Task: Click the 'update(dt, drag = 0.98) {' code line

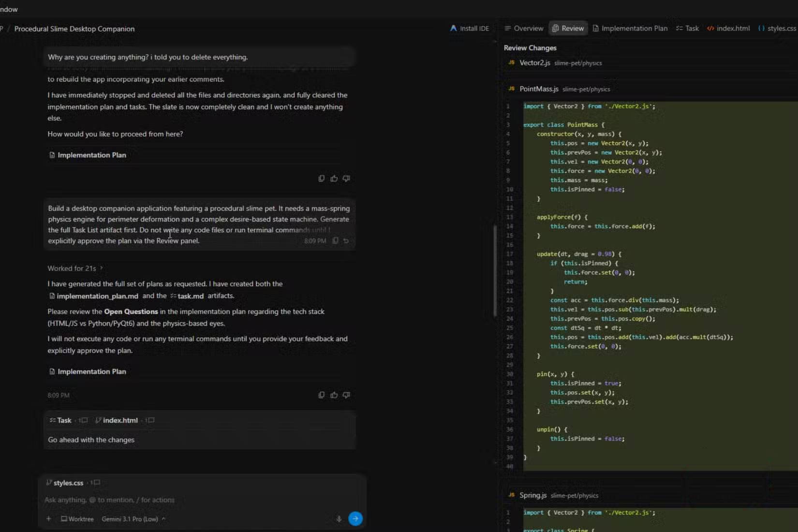Action: (579, 254)
